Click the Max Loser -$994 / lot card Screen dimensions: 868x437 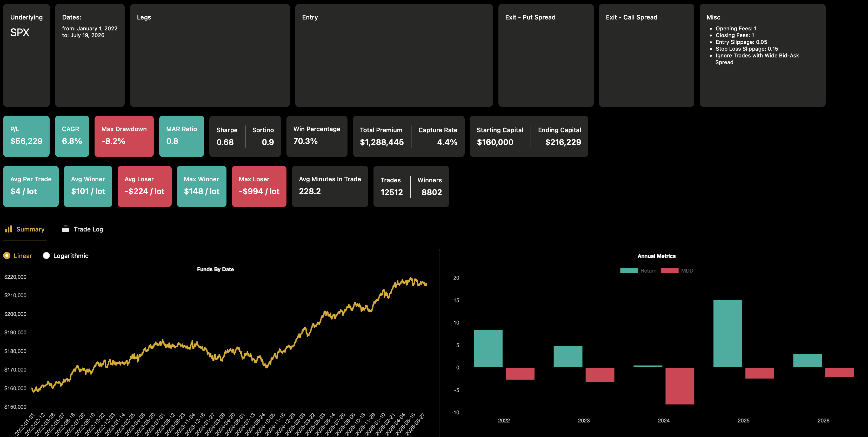tap(259, 187)
